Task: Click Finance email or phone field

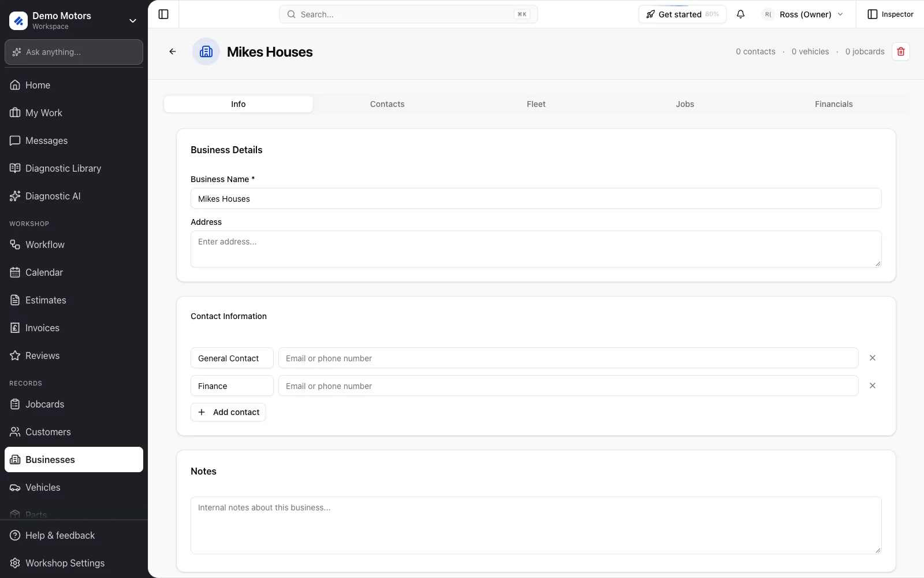Action: pyautogui.click(x=568, y=386)
